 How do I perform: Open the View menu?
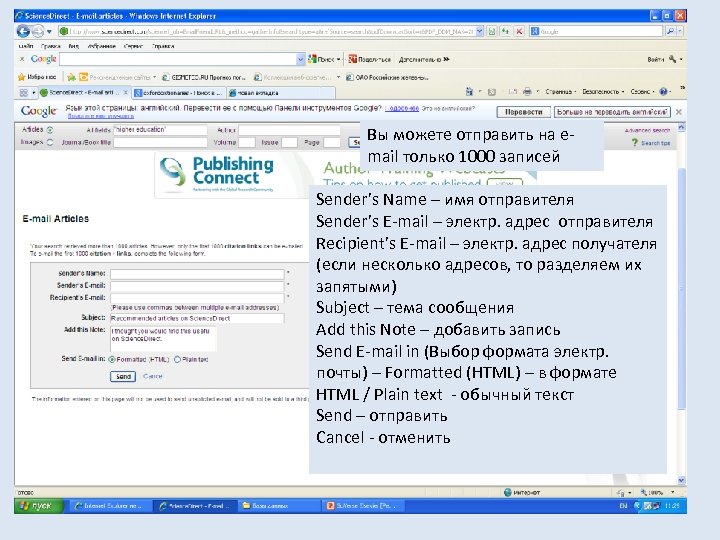coord(73,46)
